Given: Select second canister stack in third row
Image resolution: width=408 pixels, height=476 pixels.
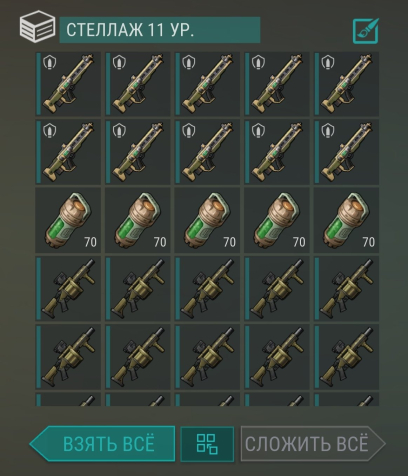Looking at the screenshot, I should pos(138,220).
